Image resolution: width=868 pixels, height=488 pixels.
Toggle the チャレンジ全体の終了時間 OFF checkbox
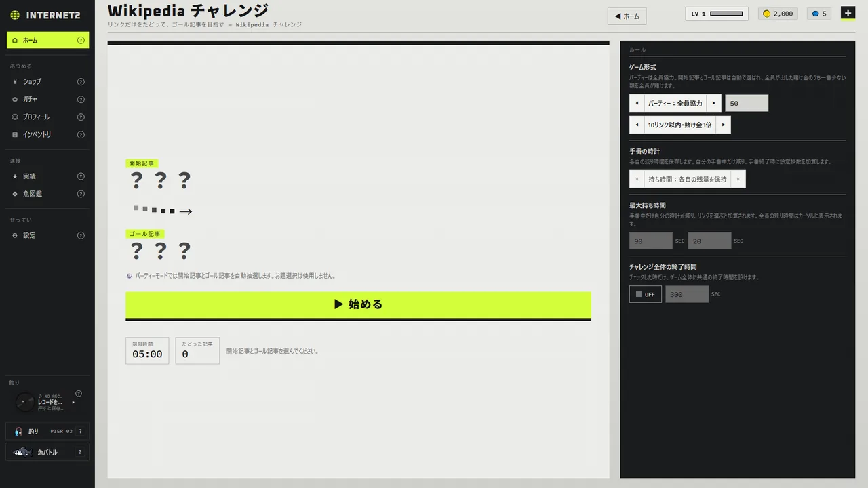click(646, 294)
